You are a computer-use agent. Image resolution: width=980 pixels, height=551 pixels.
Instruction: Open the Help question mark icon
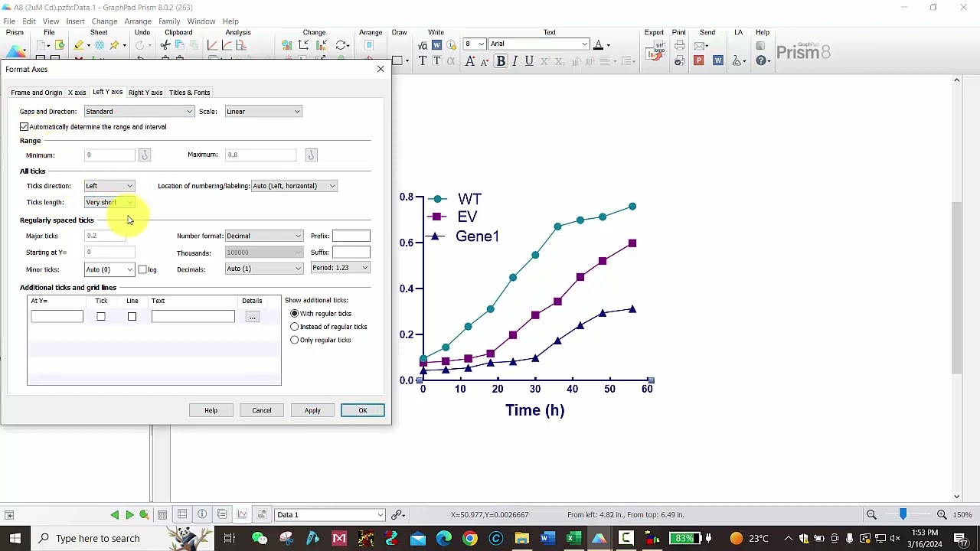click(x=762, y=61)
